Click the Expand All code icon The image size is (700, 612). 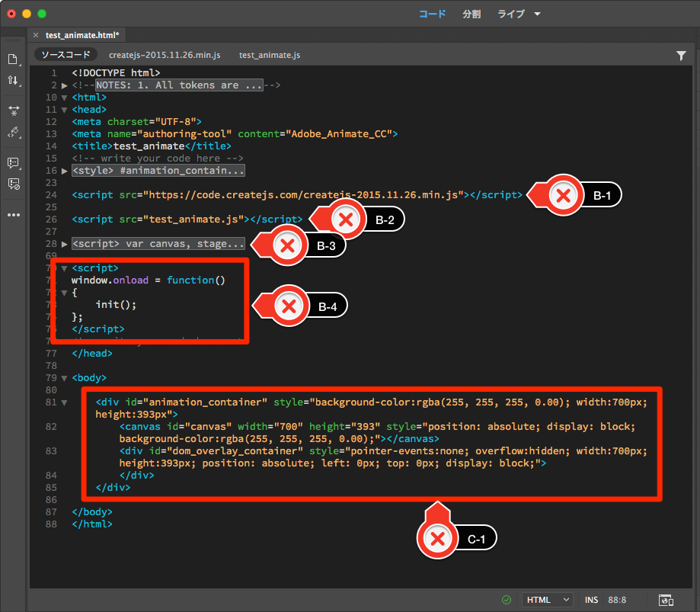click(13, 111)
